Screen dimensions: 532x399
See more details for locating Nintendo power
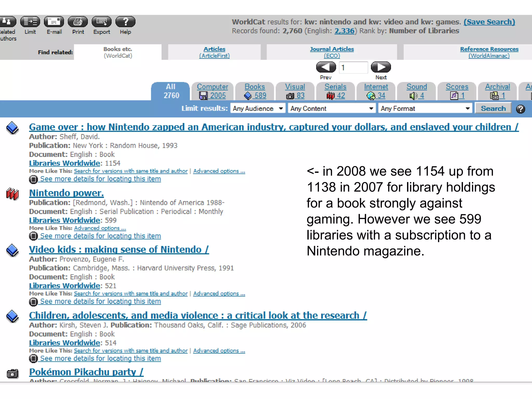click(x=101, y=236)
